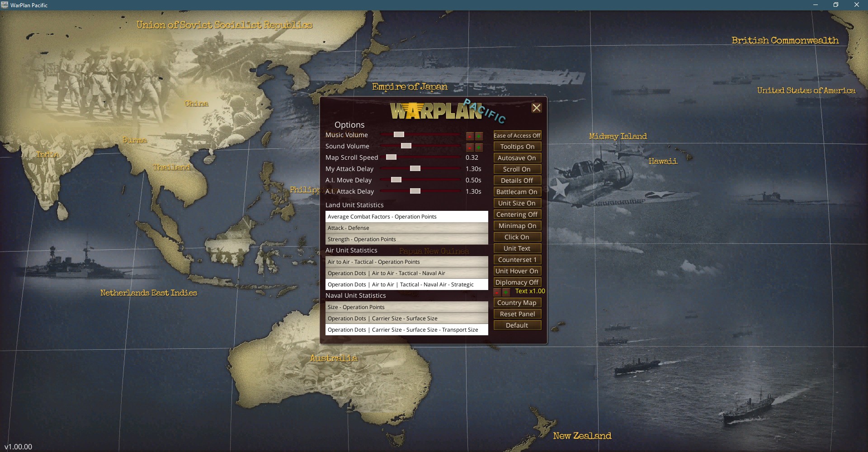This screenshot has width=868, height=452.
Task: Select Operation Dots Carrier Size - Surface Size
Action: coord(406,319)
